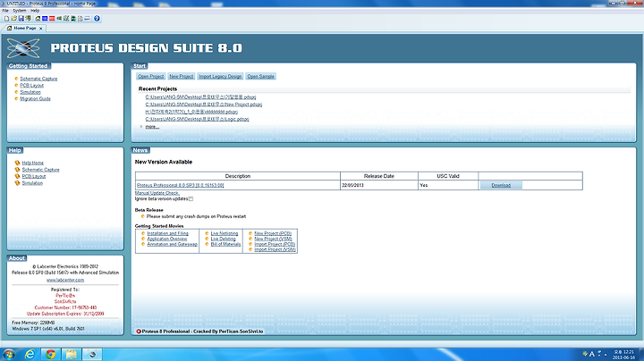Click the Proteus atom logo in header
The height and width of the screenshot is (361, 644).
23,48
